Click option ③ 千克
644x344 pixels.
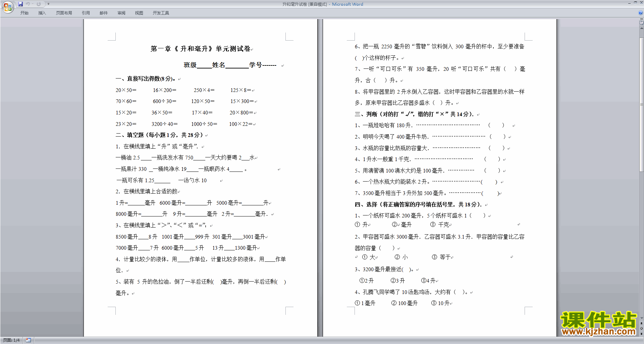pos(440,225)
